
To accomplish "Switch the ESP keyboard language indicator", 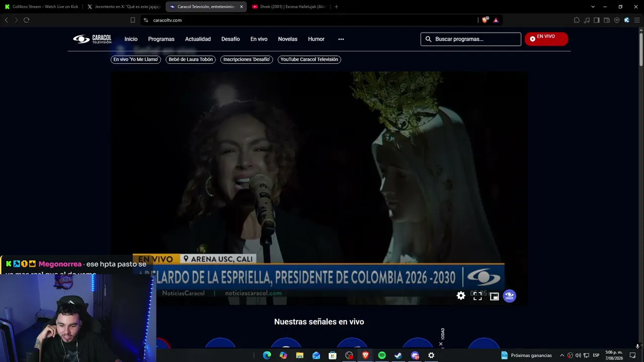I will [596, 355].
